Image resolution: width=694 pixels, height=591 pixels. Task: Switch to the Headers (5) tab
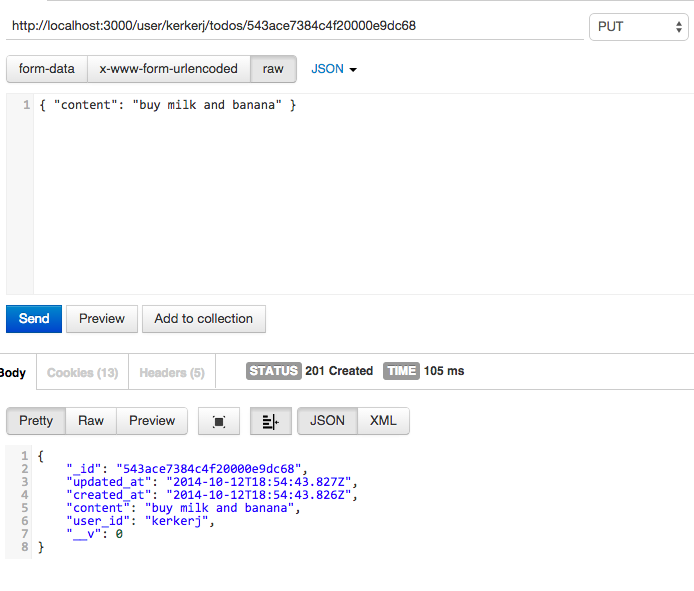[x=171, y=373]
